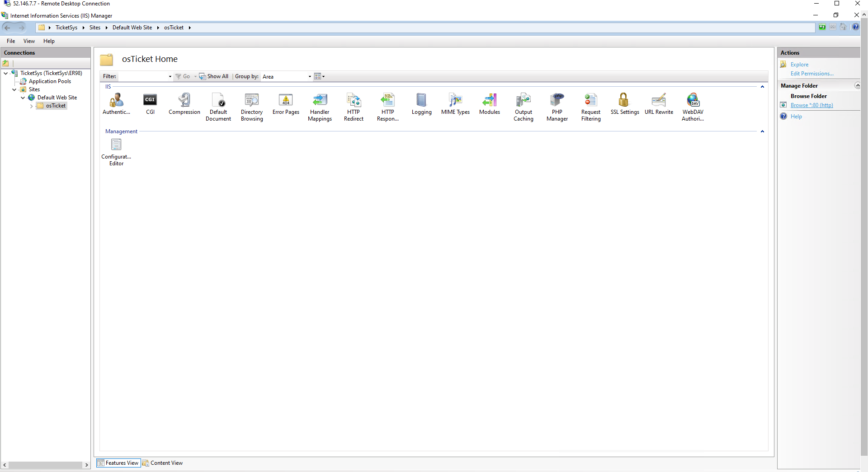Click the navigation Forward arrow

tap(21, 28)
